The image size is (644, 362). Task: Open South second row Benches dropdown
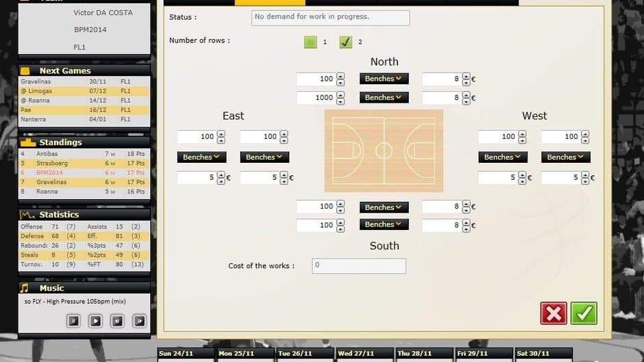point(384,224)
